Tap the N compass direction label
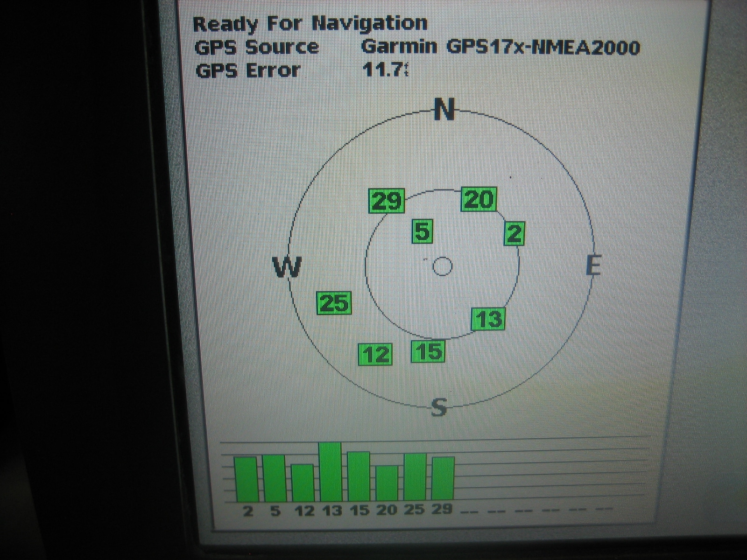Image resolution: width=747 pixels, height=560 pixels. (444, 110)
